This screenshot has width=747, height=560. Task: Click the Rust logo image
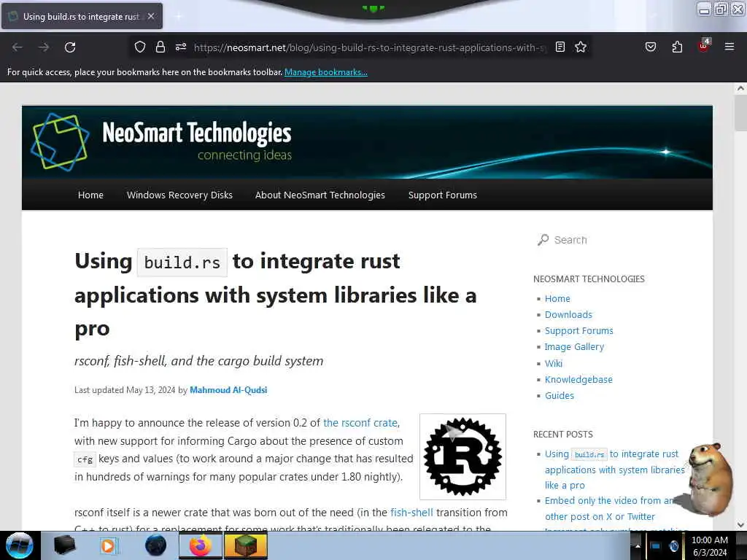pyautogui.click(x=462, y=456)
